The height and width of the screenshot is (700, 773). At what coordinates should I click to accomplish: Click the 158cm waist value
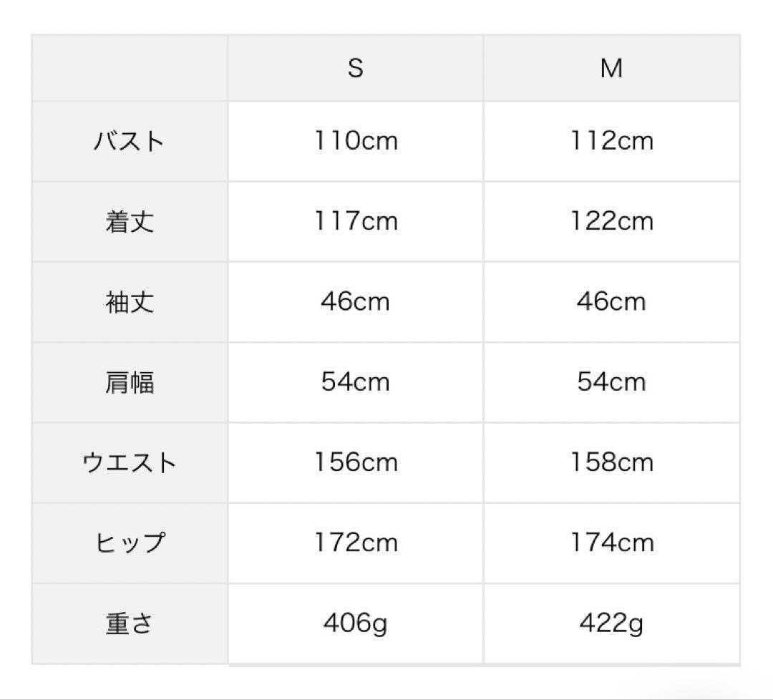tap(611, 462)
